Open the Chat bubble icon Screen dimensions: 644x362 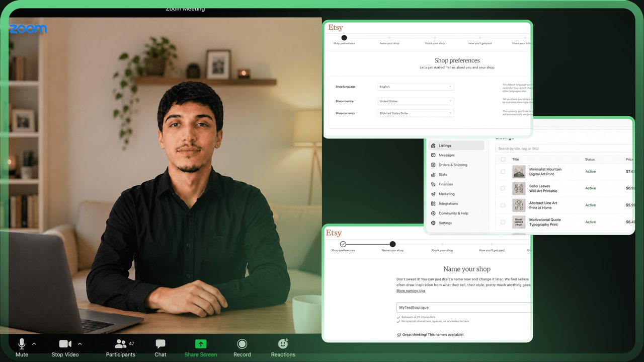pos(160,344)
